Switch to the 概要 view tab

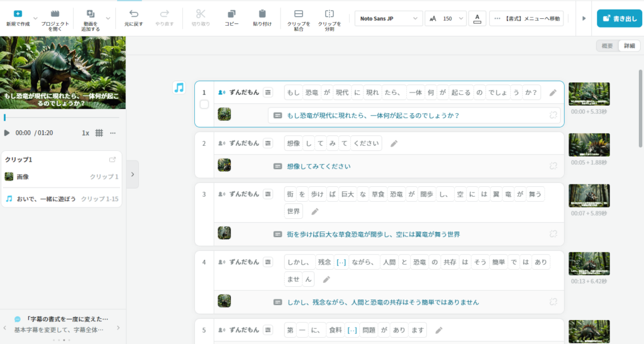click(x=607, y=46)
